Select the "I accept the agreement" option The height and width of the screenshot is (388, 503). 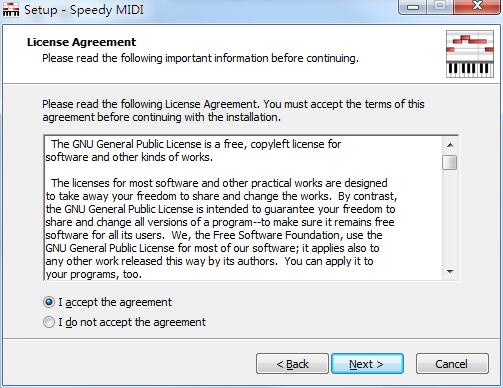point(49,302)
